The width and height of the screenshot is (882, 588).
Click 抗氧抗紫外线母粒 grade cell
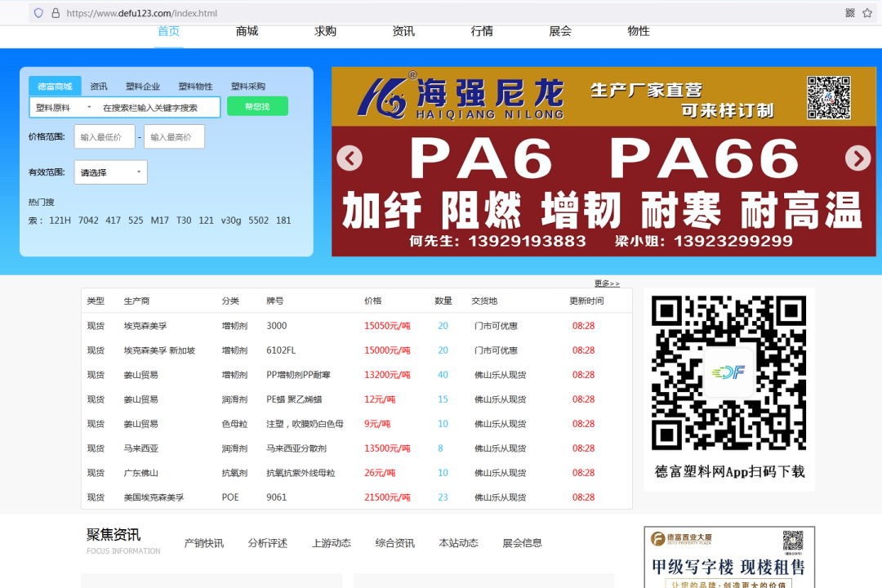(301, 473)
